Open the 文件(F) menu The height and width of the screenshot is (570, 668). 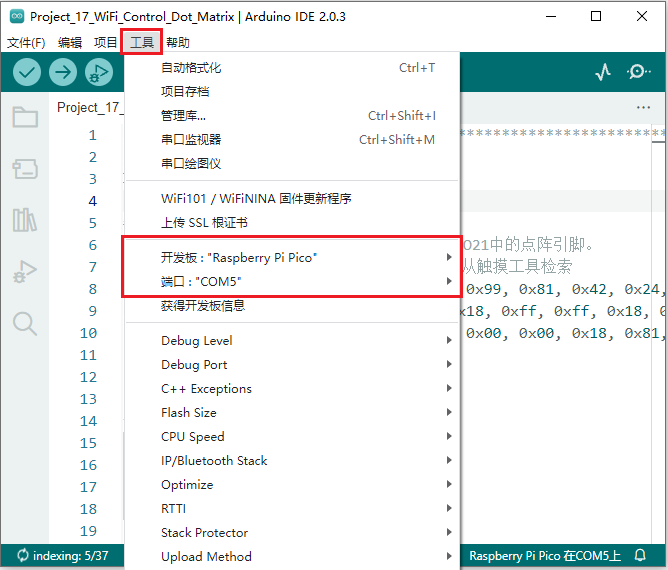26,42
